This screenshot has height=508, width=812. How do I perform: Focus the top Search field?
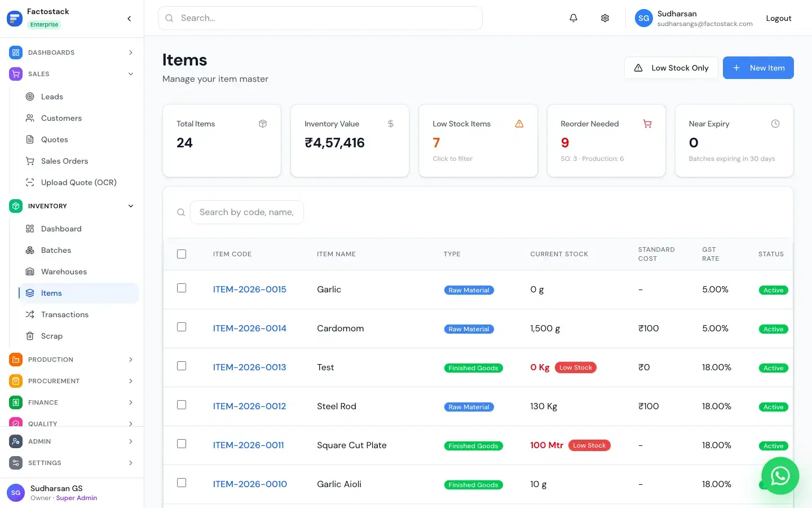pyautogui.click(x=320, y=18)
